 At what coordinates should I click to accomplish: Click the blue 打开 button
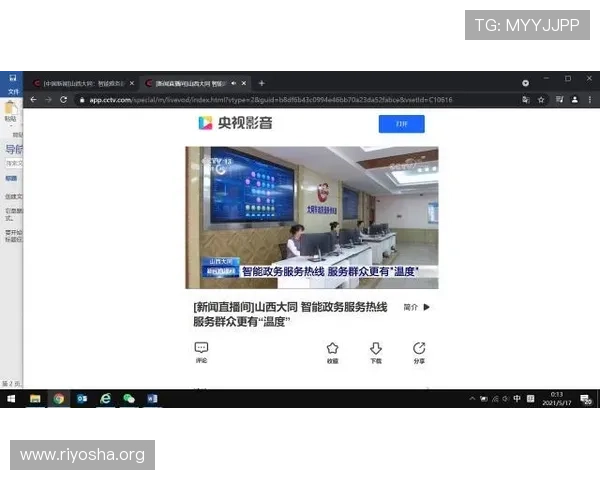[x=401, y=124]
